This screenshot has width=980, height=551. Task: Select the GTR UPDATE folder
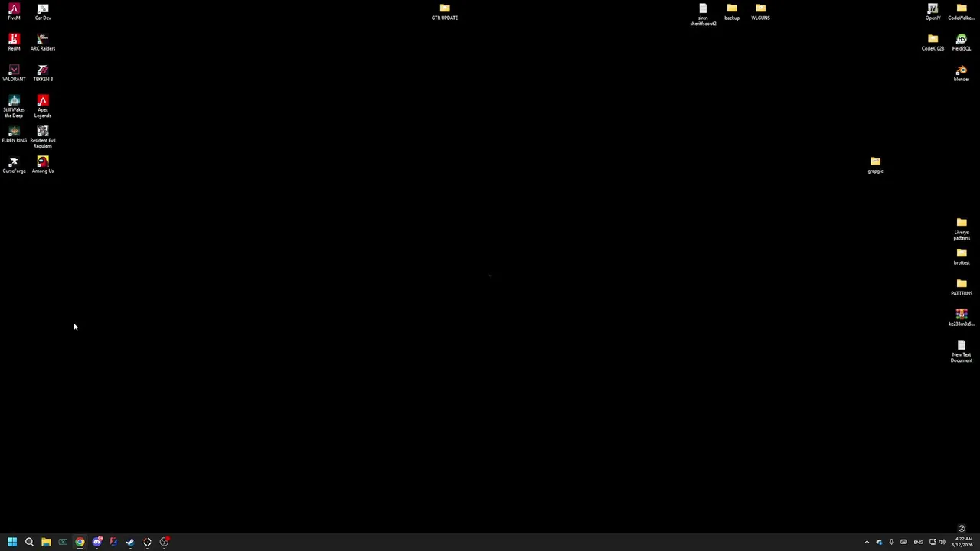pyautogui.click(x=445, y=11)
